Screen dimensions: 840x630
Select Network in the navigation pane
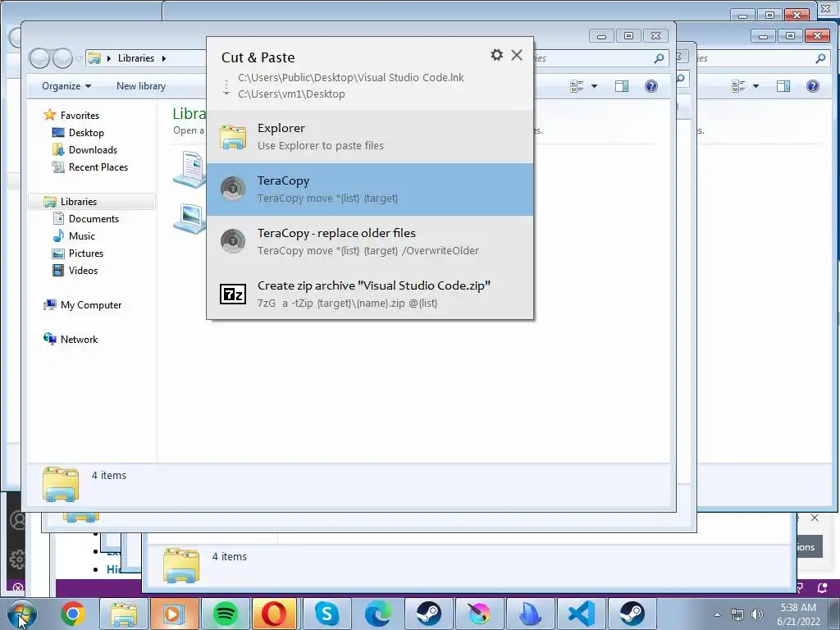coord(79,339)
